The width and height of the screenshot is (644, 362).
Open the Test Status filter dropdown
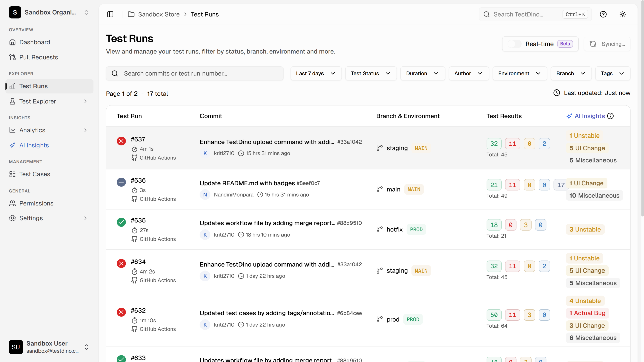[x=371, y=73]
